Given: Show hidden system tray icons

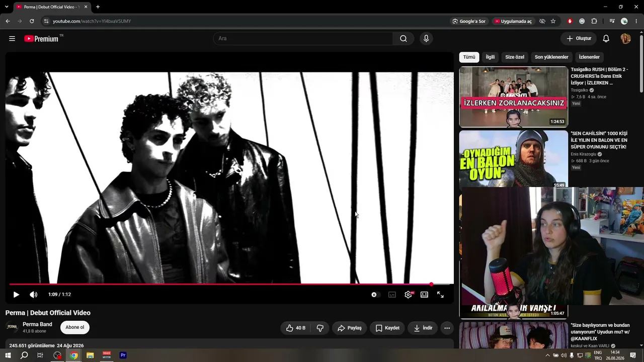Looking at the screenshot, I should point(548,355).
